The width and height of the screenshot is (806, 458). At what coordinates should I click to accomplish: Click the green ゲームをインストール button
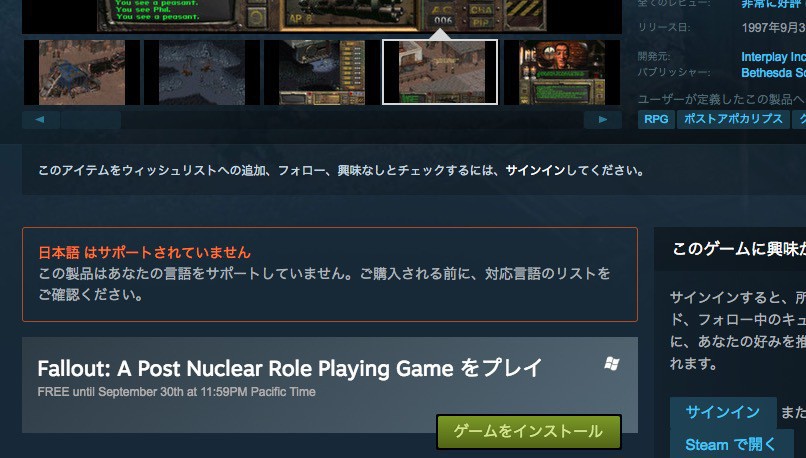(x=529, y=431)
